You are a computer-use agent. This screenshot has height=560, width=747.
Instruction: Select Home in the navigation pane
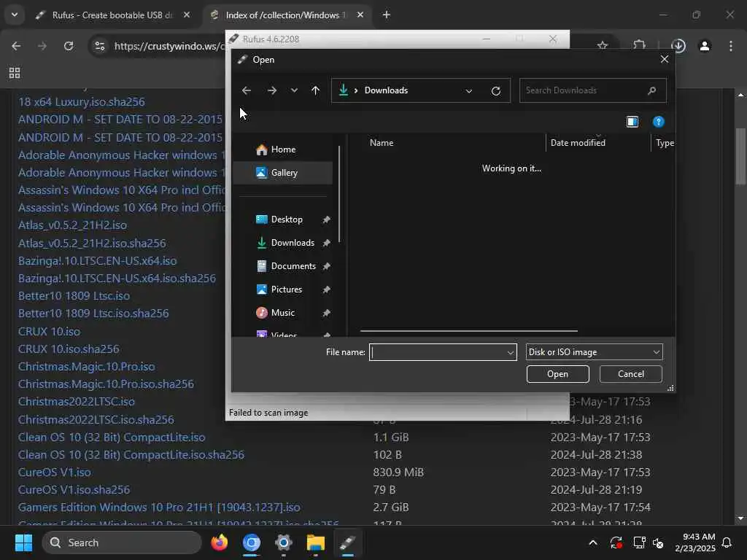284,149
